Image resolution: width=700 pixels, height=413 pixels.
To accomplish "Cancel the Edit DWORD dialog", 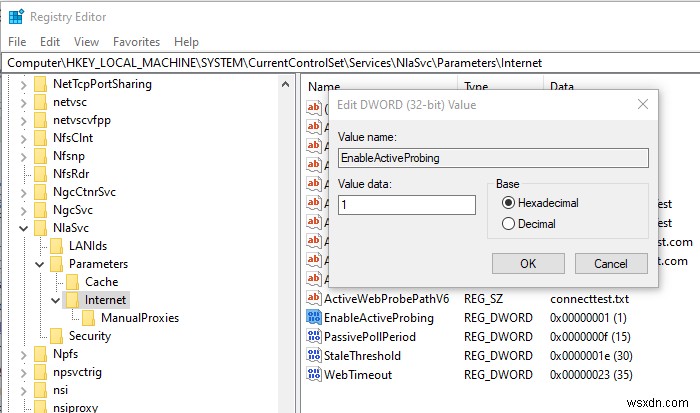I will (611, 263).
